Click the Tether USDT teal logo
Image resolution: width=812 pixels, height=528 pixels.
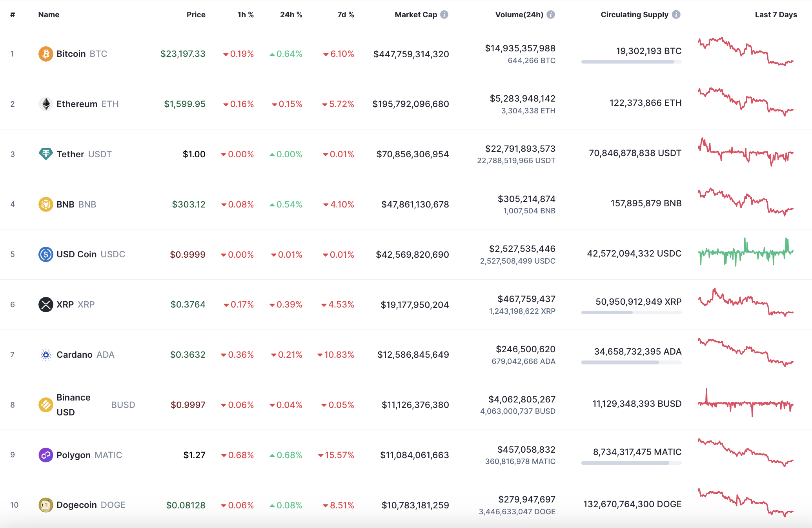pyautogui.click(x=46, y=154)
